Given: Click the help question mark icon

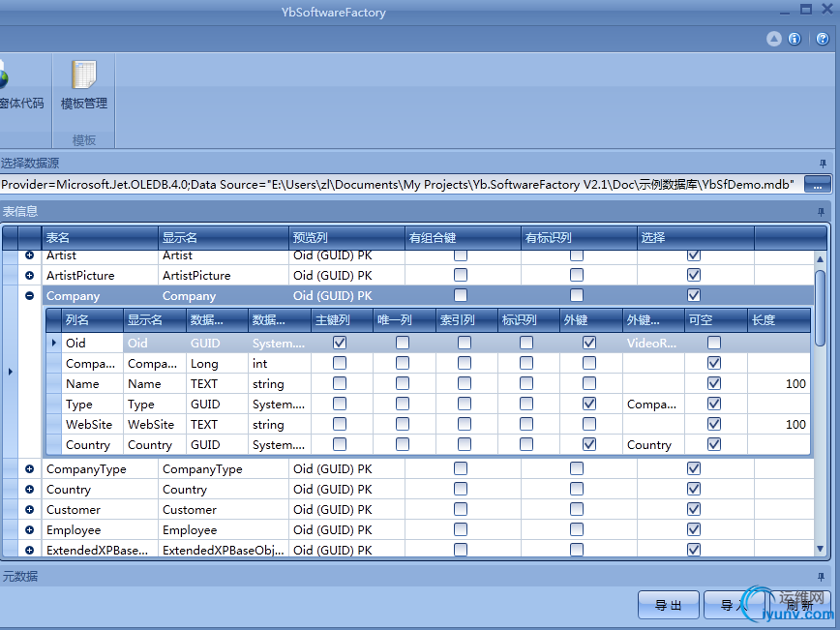Looking at the screenshot, I should 822,39.
